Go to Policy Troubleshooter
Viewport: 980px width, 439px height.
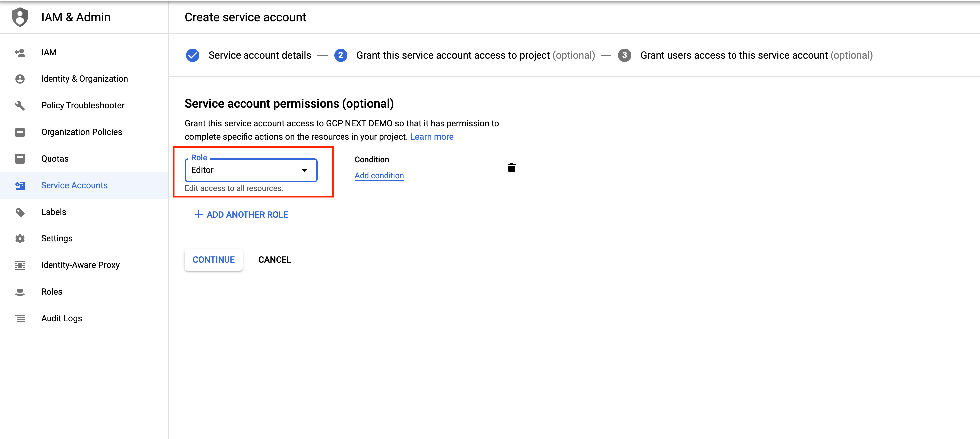coord(84,105)
